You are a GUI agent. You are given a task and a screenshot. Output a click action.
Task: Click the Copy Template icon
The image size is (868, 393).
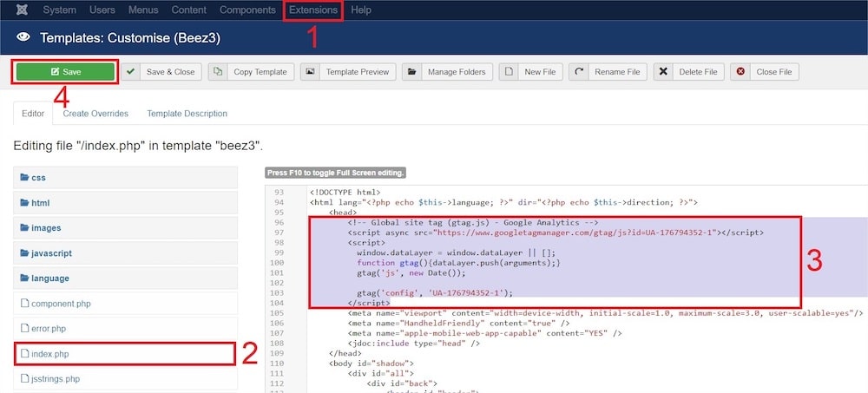tap(219, 72)
